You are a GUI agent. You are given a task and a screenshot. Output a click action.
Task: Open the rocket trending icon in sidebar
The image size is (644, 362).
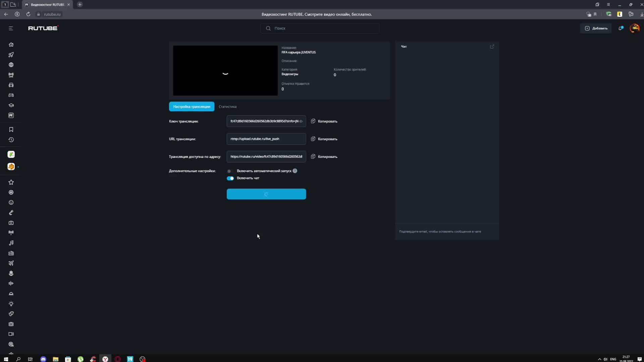coord(11,55)
